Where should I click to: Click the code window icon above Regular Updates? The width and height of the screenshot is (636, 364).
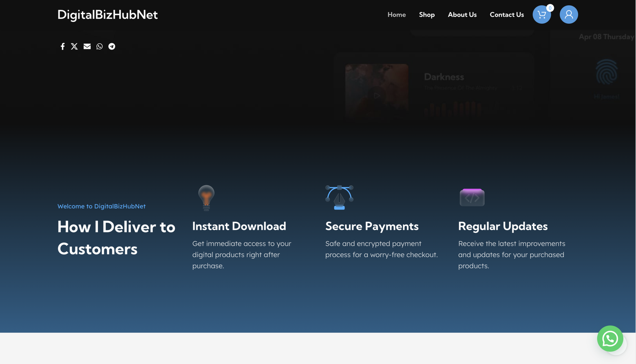tap(472, 197)
